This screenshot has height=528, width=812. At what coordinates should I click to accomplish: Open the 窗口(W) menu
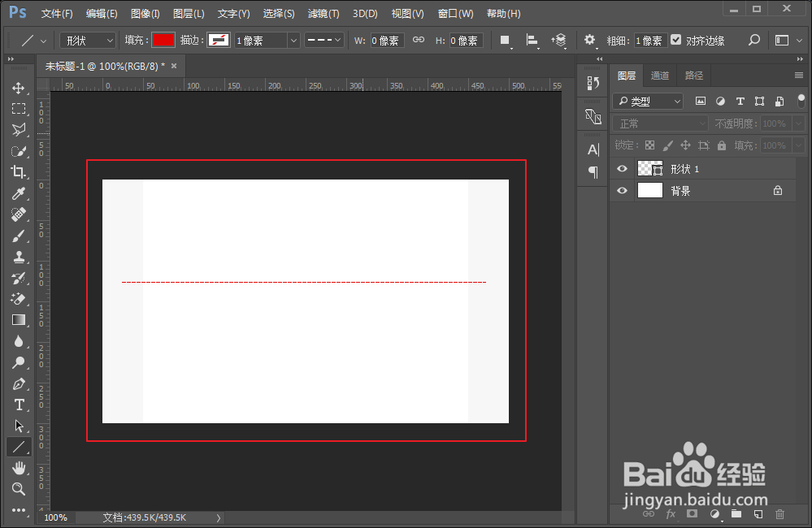tap(456, 14)
